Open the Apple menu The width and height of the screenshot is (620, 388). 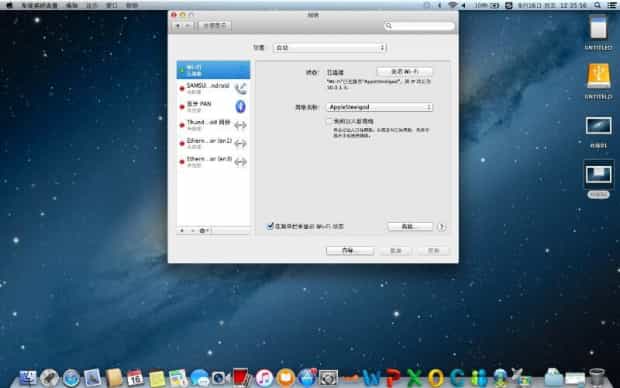coord(9,5)
